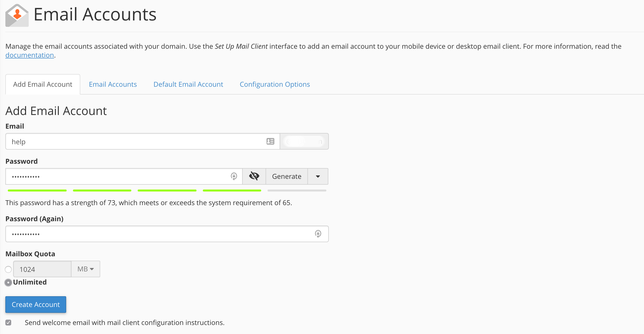Select Unlimited mailbox quota option
This screenshot has height=334, width=644.
(9, 282)
